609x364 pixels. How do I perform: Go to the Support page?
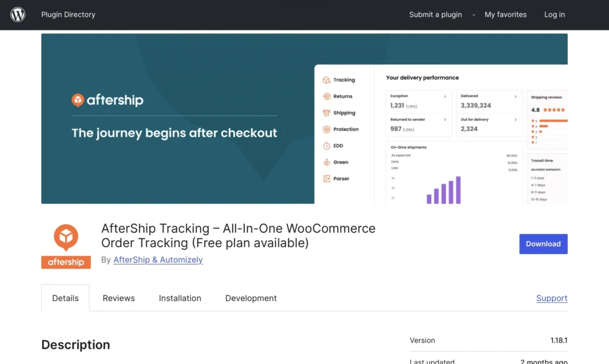point(551,298)
